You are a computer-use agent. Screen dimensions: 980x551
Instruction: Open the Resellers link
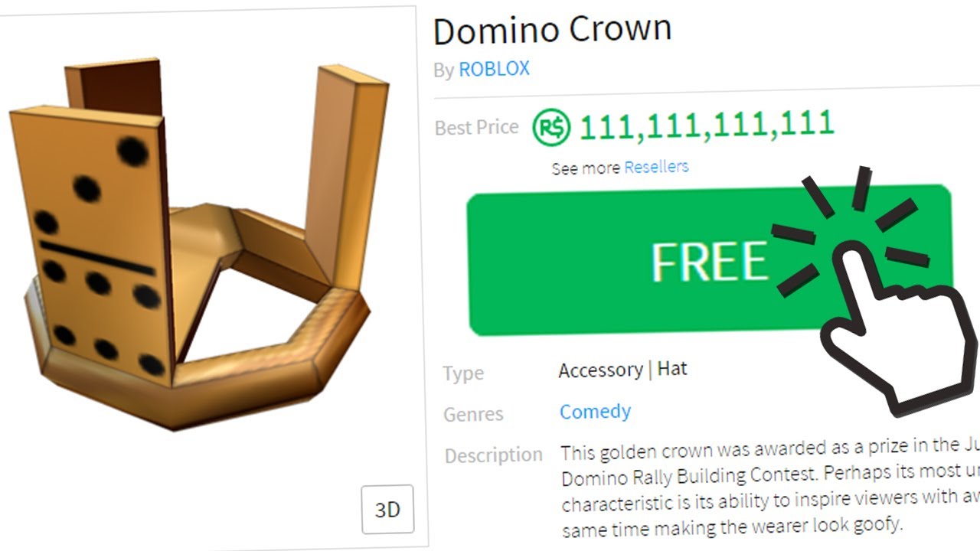[656, 167]
